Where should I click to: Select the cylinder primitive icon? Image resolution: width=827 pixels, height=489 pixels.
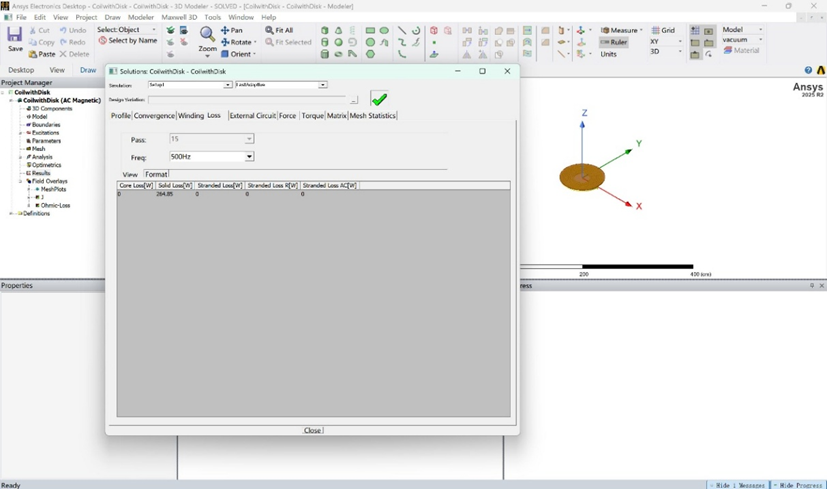[x=325, y=42]
